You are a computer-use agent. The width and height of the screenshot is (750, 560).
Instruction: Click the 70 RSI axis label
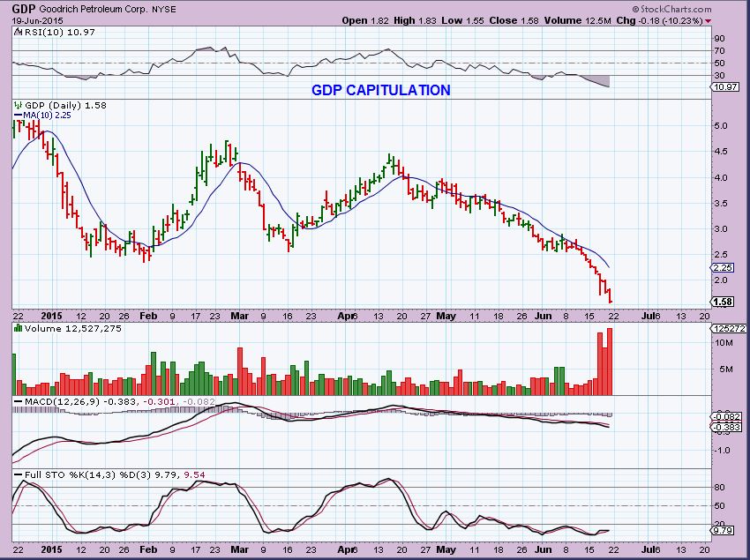719,50
